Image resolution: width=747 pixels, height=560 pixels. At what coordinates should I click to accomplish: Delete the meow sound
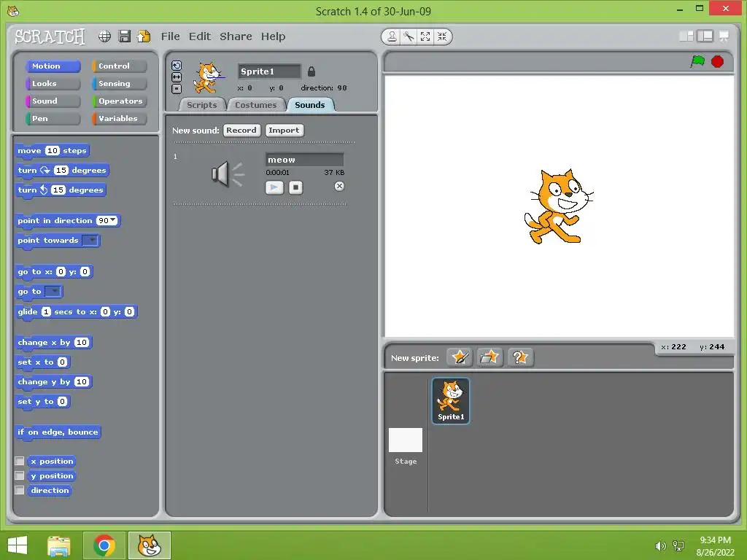pos(339,186)
